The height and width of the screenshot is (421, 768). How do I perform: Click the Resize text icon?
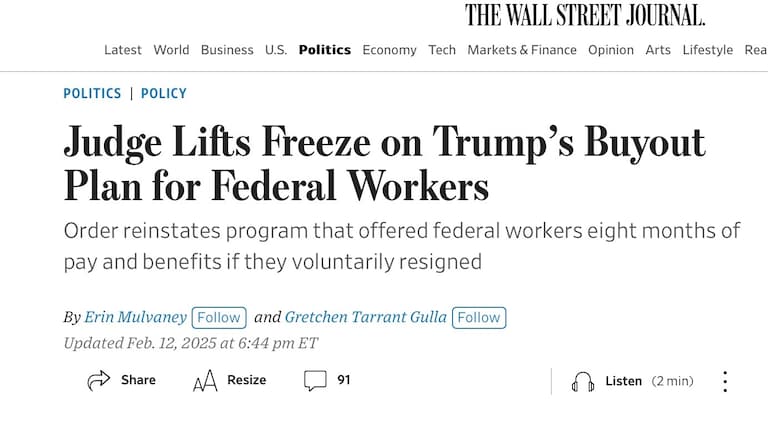(x=205, y=380)
